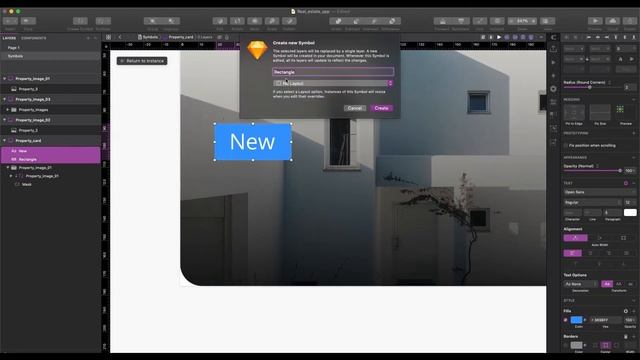The width and height of the screenshot is (640, 360).
Task: Click the Scale toolbar icon
Action: coord(272,21)
